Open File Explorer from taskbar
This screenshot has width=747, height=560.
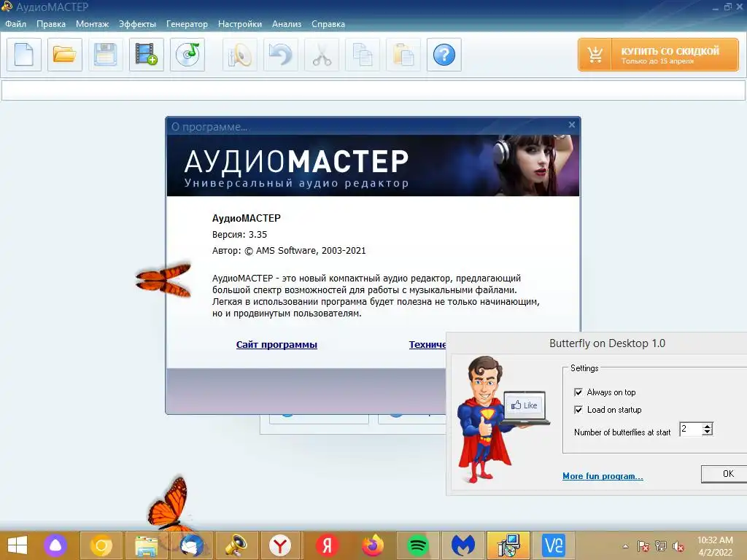pos(146,545)
